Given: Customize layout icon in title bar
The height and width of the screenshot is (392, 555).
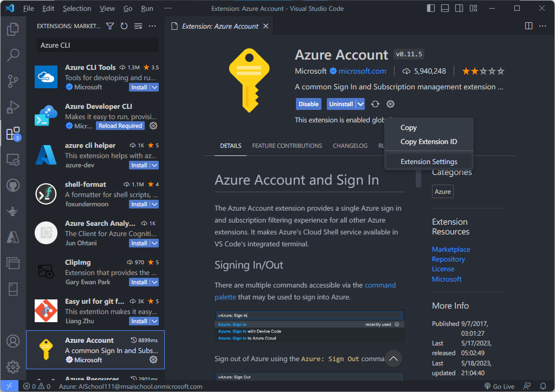Looking at the screenshot, I should [473, 8].
